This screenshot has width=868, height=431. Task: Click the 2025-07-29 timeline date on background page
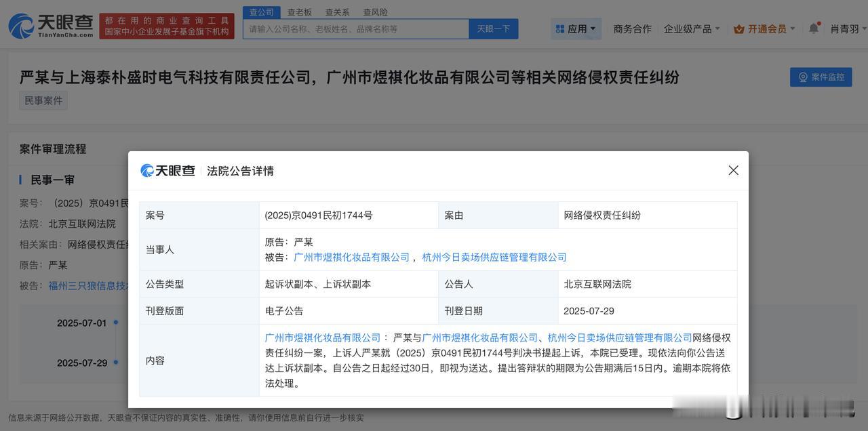(82, 363)
